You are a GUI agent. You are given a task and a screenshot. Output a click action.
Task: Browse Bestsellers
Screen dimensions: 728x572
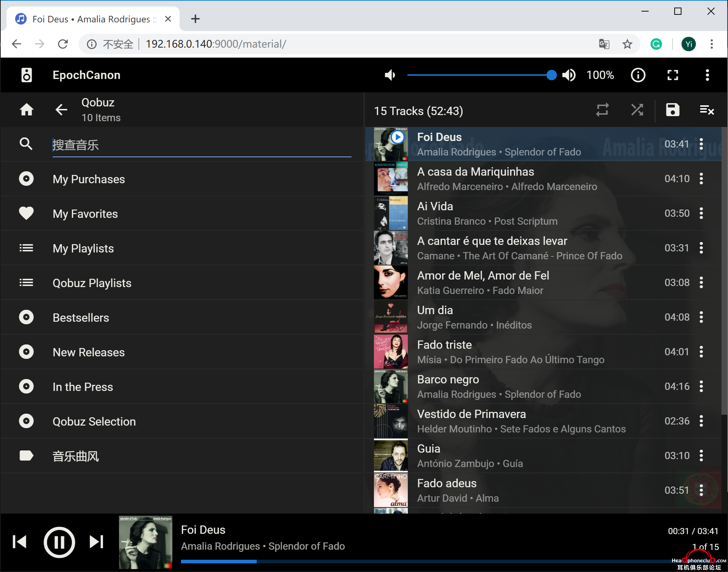[182, 317]
